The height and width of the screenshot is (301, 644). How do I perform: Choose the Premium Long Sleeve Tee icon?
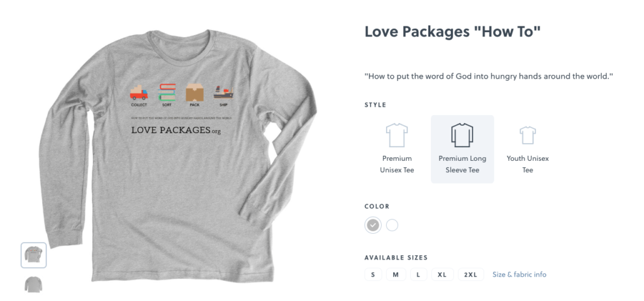coord(462,135)
